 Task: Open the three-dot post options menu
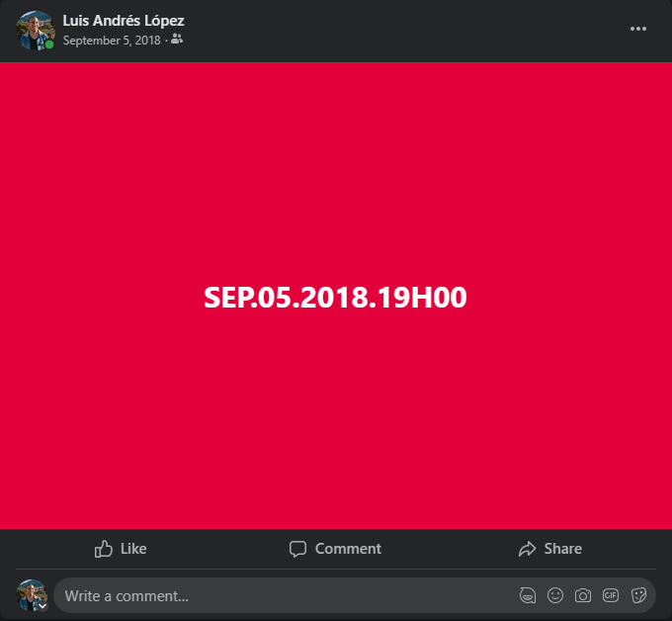(637, 29)
